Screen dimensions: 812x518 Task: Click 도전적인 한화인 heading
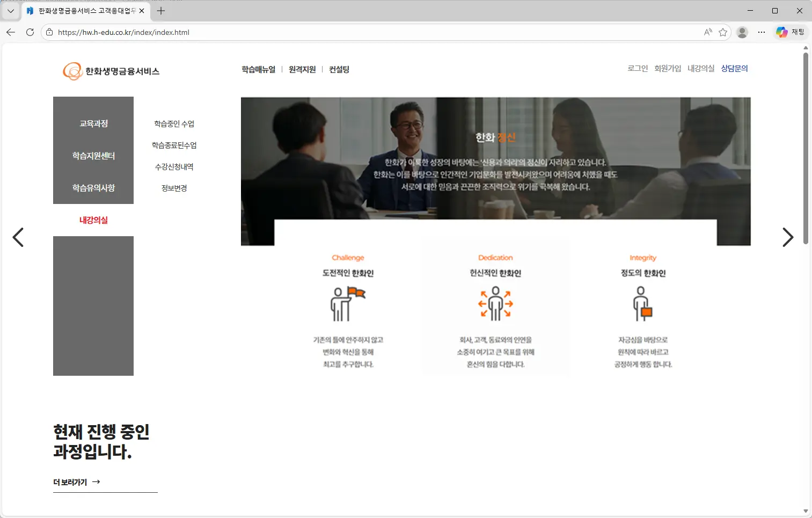pos(348,273)
